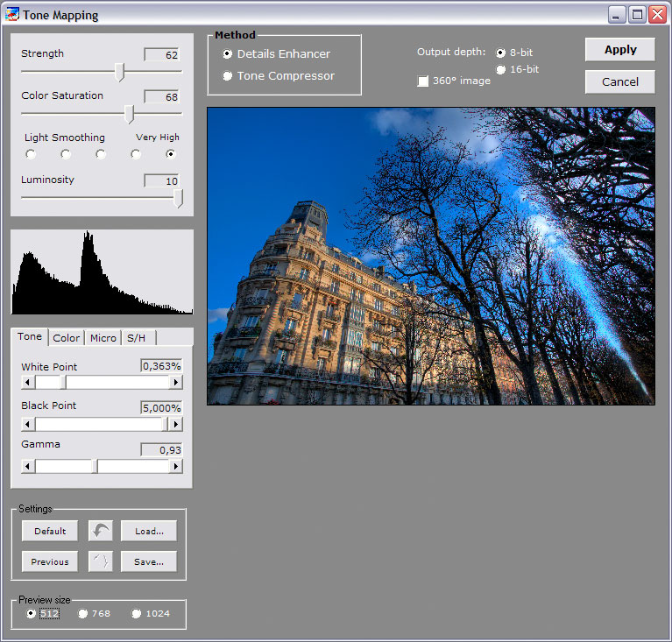Click the Gamma left arrow

[28, 466]
